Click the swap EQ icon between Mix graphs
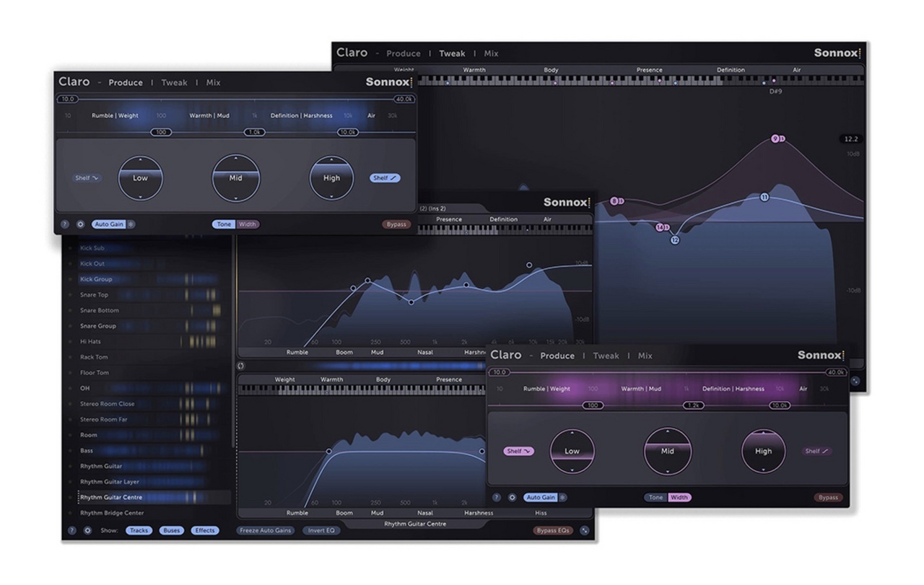 [x=241, y=366]
